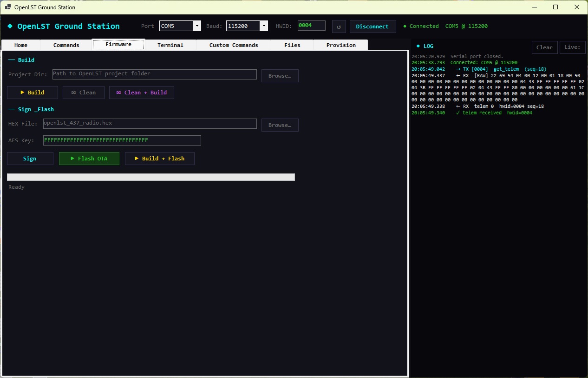Refresh the HWID with the circular arrow icon

[339, 27]
